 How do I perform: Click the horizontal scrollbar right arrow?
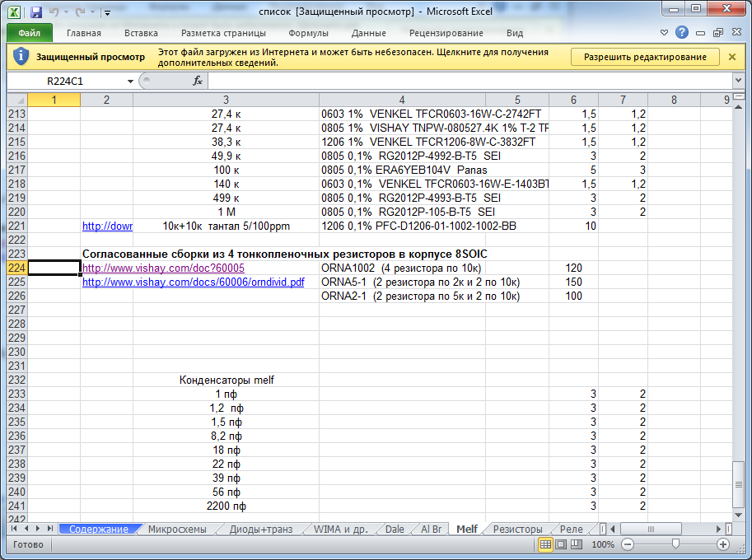(718, 529)
